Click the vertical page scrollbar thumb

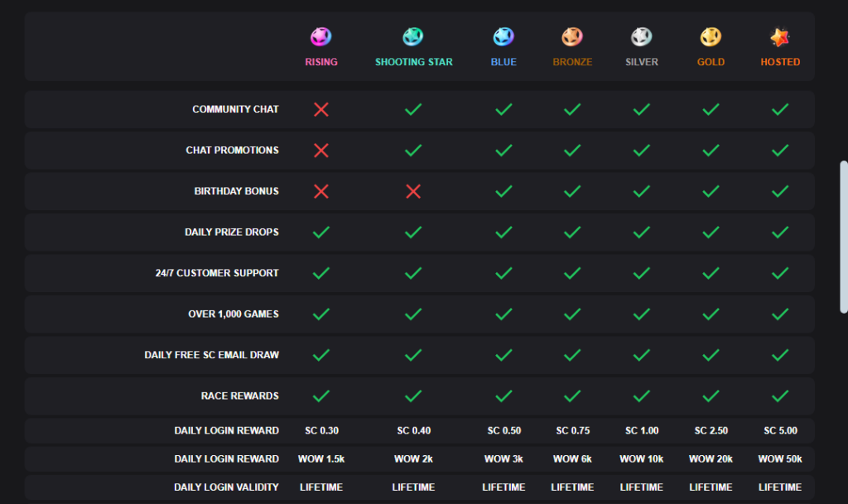[x=843, y=237]
